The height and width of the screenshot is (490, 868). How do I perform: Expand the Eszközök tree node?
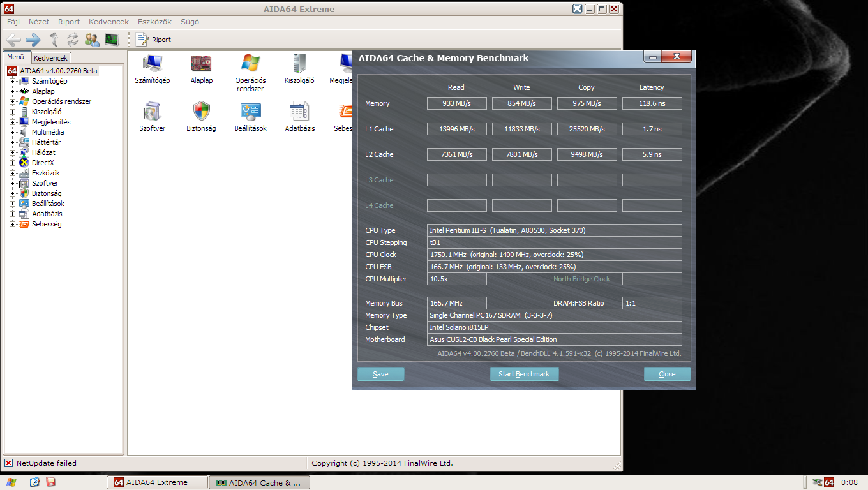pos(12,173)
